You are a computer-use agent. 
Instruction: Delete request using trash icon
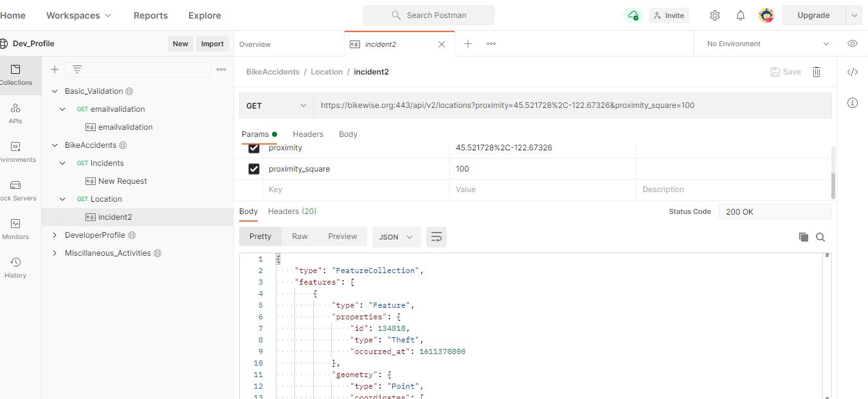click(817, 72)
